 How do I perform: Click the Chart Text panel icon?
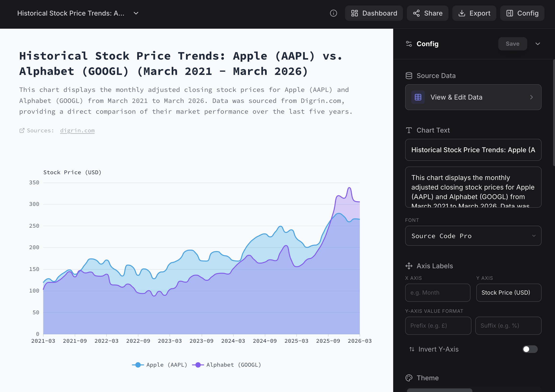click(x=409, y=130)
